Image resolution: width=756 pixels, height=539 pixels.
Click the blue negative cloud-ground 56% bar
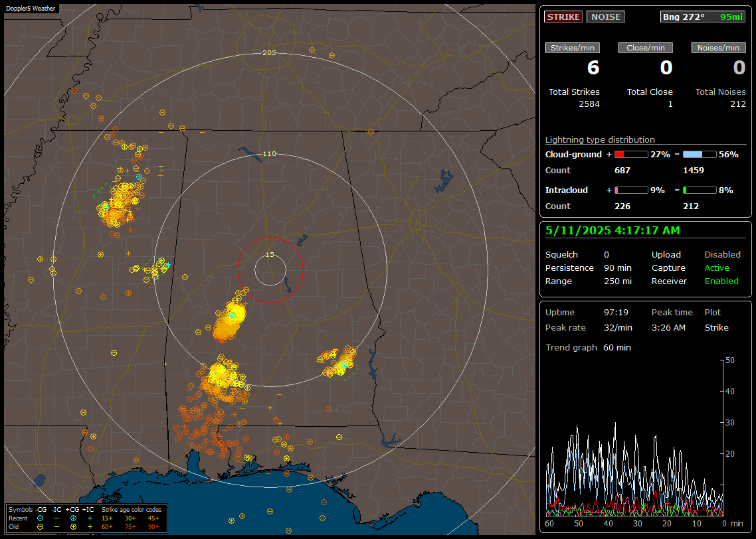[700, 155]
